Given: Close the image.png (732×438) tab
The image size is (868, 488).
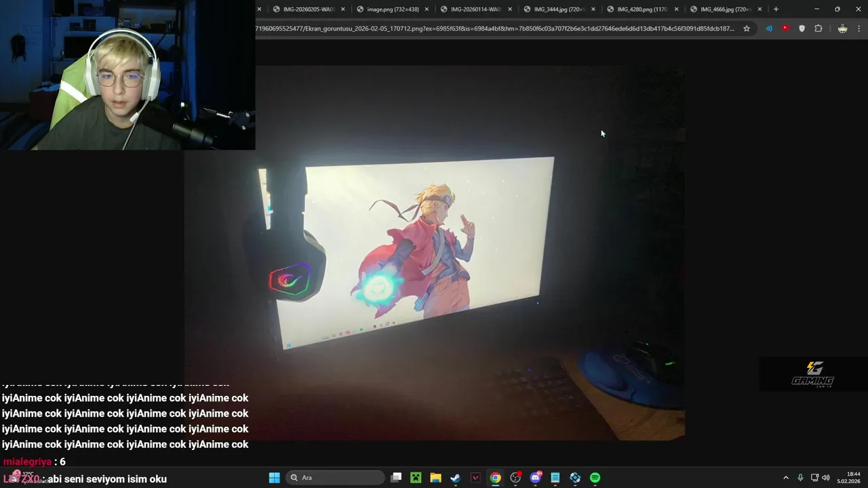Looking at the screenshot, I should pyautogui.click(x=427, y=9).
